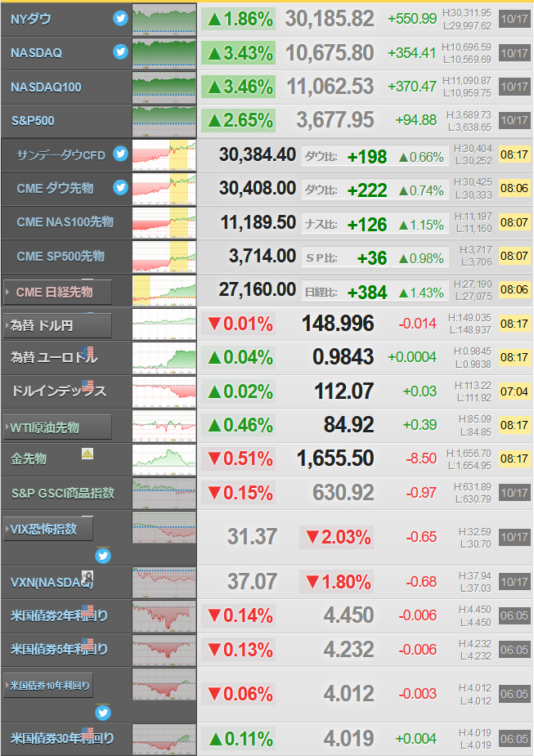The width and height of the screenshot is (534, 756).
Task: Expand the 為替 ドル円 button
Action: tap(57, 325)
